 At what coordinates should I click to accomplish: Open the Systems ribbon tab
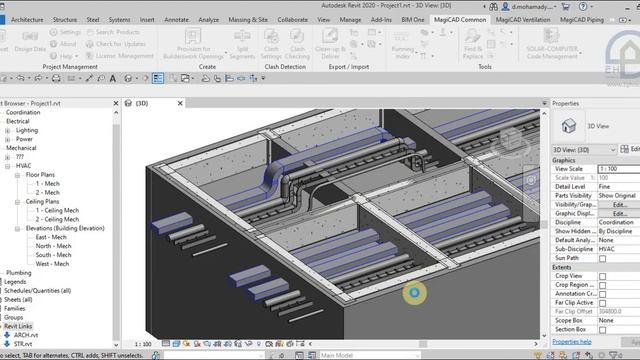click(x=120, y=20)
